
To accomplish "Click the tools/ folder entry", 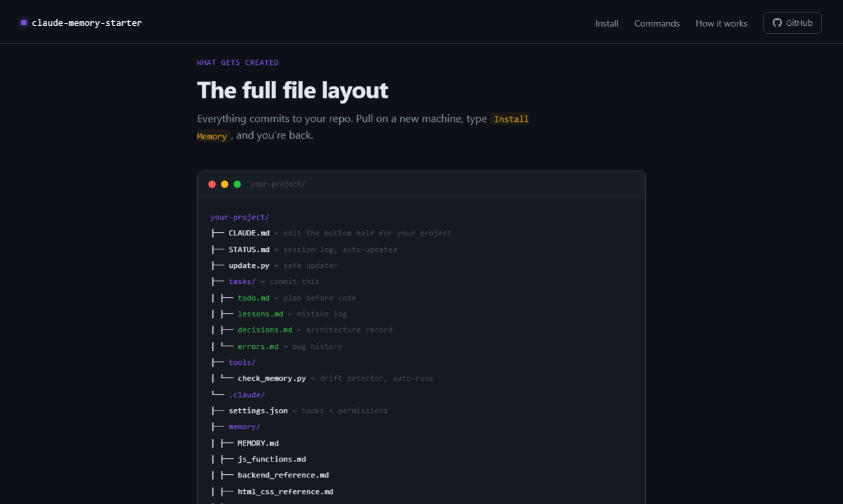I will click(242, 362).
